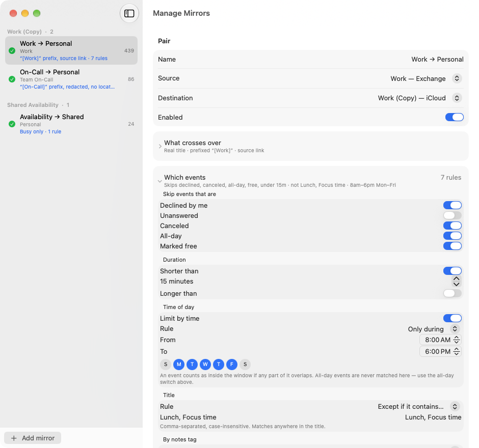Click the Name value Work → Personal

(x=437, y=59)
